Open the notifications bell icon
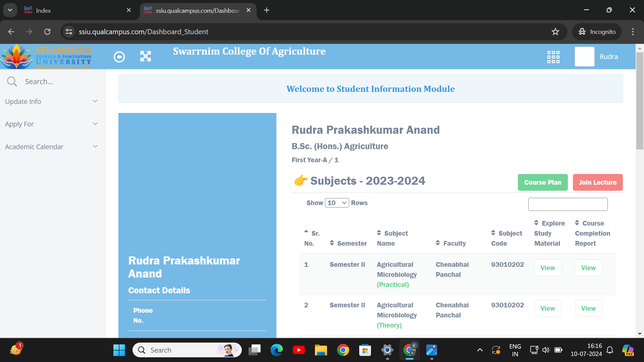Screen dimensions: 644x362 pyautogui.click(x=610, y=350)
